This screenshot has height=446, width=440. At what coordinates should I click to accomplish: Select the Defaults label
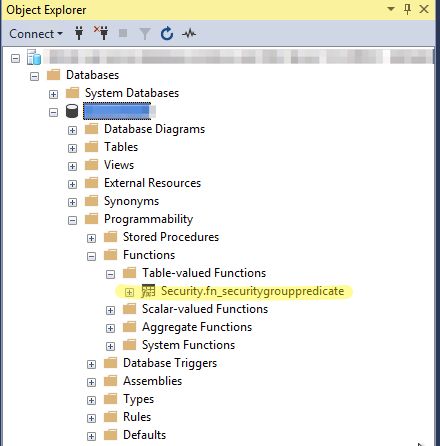click(144, 435)
